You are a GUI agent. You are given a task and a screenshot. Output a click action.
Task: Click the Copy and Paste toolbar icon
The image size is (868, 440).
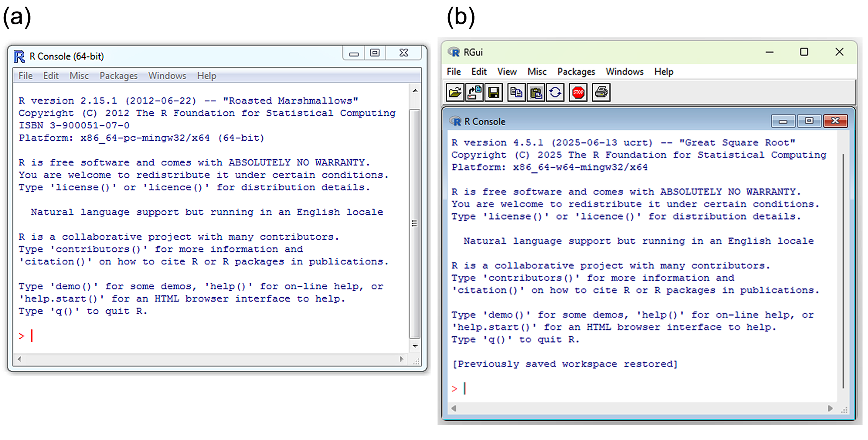555,92
